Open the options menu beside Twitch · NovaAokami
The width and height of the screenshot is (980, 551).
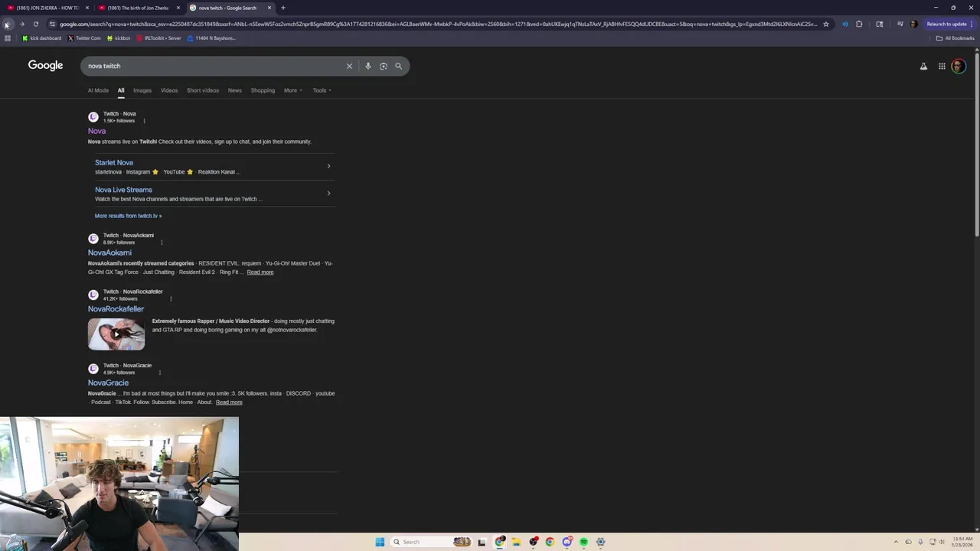162,243
